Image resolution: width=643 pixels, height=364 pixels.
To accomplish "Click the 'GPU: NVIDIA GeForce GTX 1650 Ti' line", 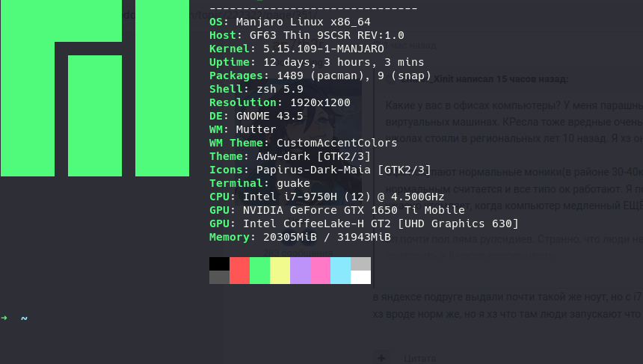I will pos(337,210).
